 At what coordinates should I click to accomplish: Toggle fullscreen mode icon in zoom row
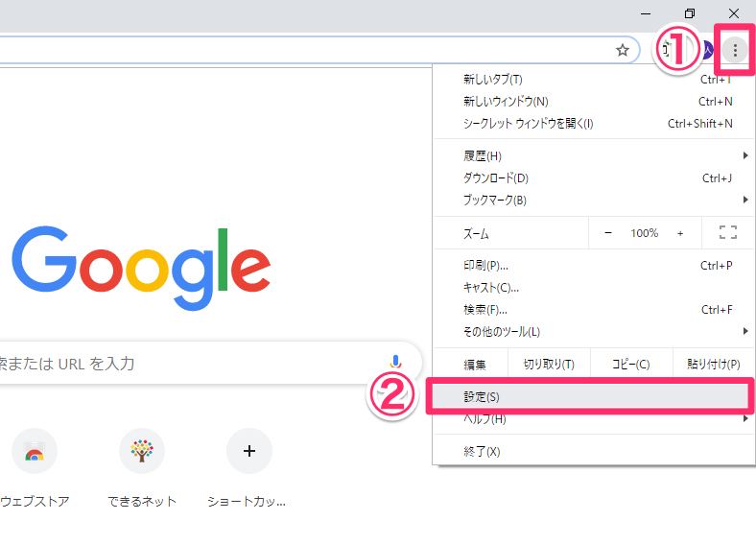[x=728, y=232]
